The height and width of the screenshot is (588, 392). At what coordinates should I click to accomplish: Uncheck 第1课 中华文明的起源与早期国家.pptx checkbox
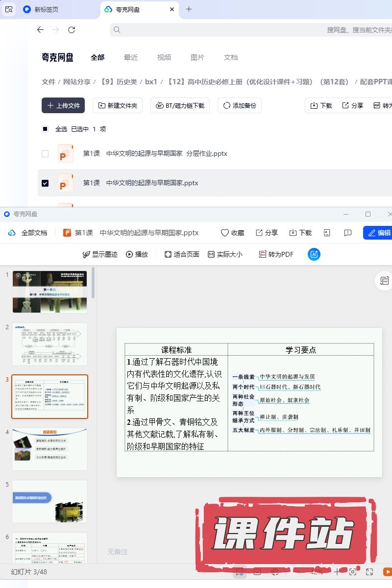tap(45, 183)
